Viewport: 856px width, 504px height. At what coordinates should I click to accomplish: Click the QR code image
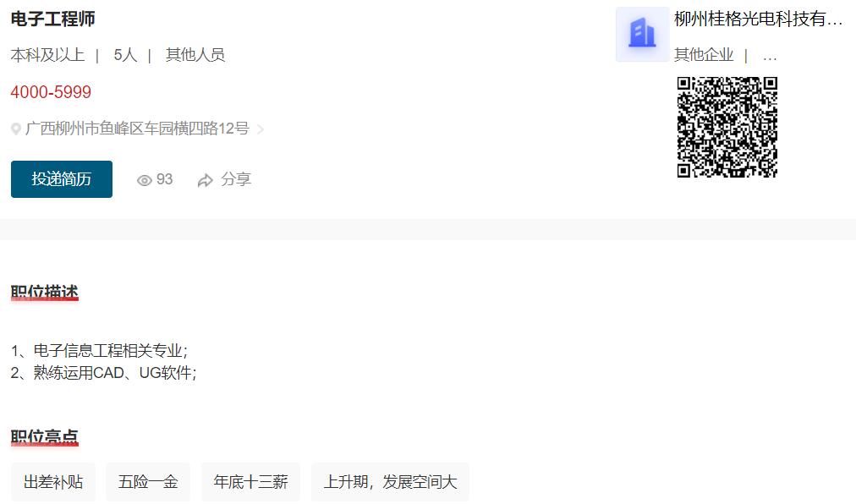coord(727,127)
